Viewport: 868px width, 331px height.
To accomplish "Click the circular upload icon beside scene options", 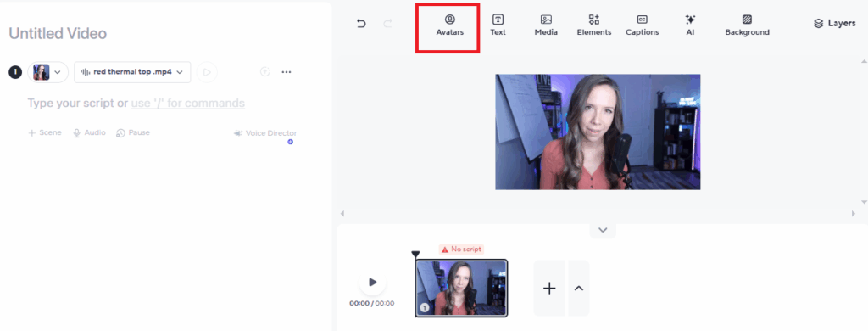I will tap(265, 71).
